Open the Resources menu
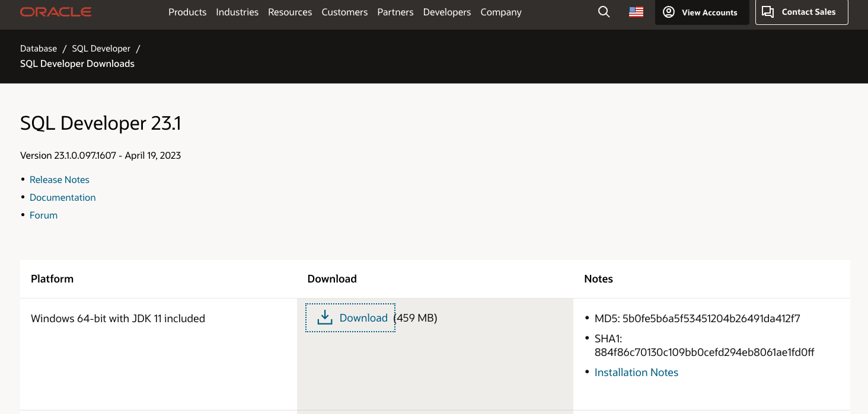 tap(290, 12)
